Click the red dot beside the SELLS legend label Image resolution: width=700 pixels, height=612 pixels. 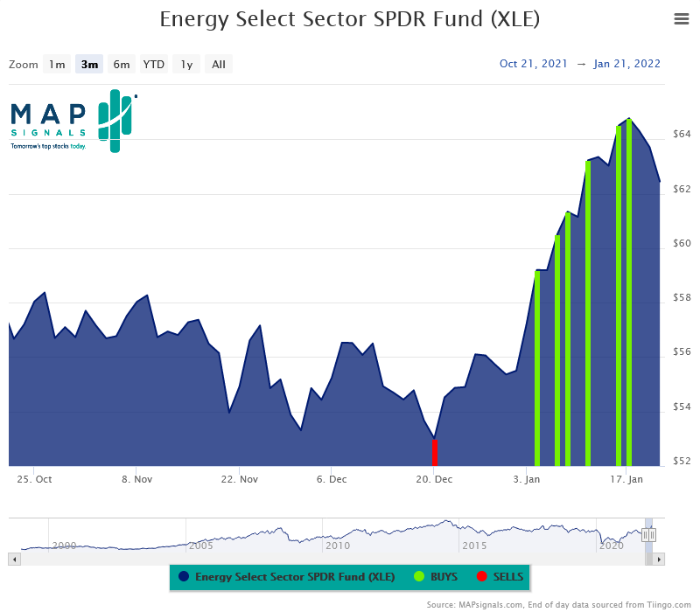point(483,577)
